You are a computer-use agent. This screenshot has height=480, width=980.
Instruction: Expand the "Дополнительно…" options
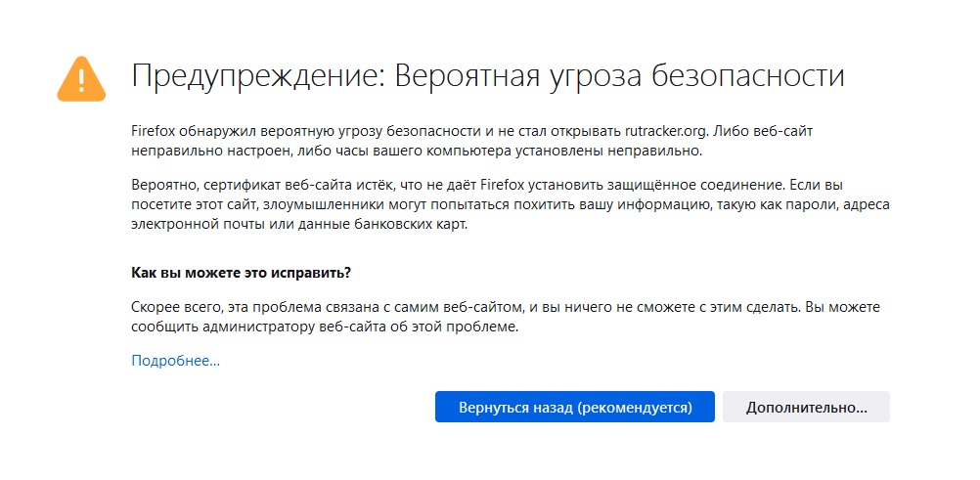806,407
